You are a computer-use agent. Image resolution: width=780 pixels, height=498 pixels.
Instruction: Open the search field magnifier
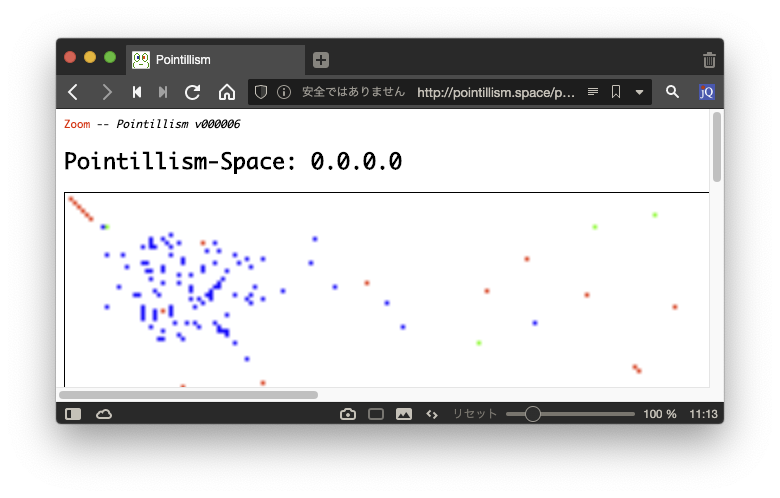pyautogui.click(x=673, y=92)
